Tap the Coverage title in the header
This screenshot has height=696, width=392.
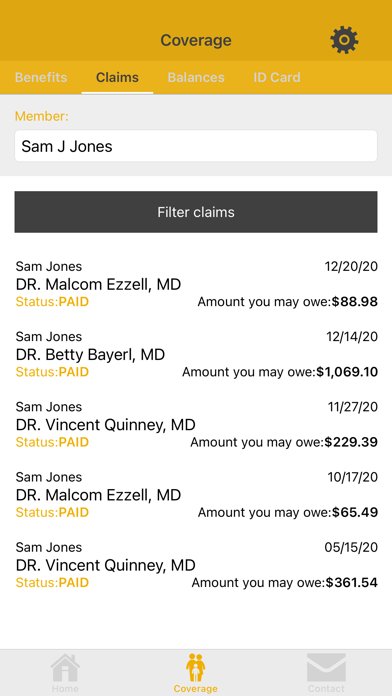click(x=196, y=40)
